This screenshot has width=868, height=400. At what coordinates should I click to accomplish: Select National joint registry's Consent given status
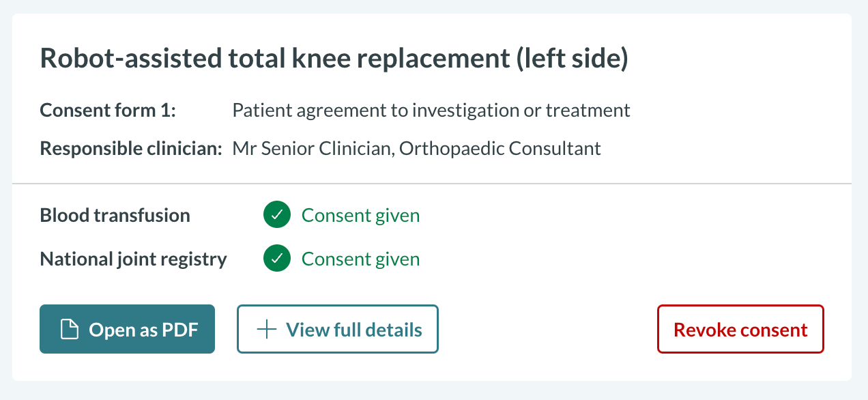(360, 259)
